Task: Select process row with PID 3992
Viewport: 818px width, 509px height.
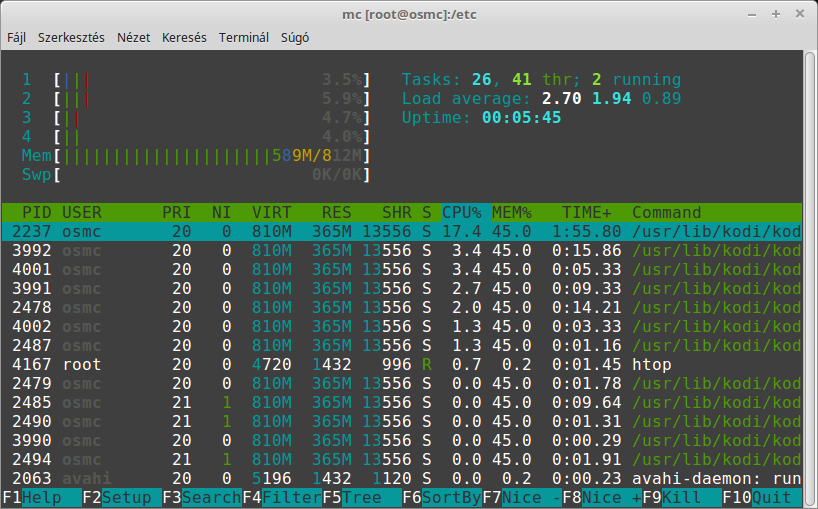Action: [402, 251]
